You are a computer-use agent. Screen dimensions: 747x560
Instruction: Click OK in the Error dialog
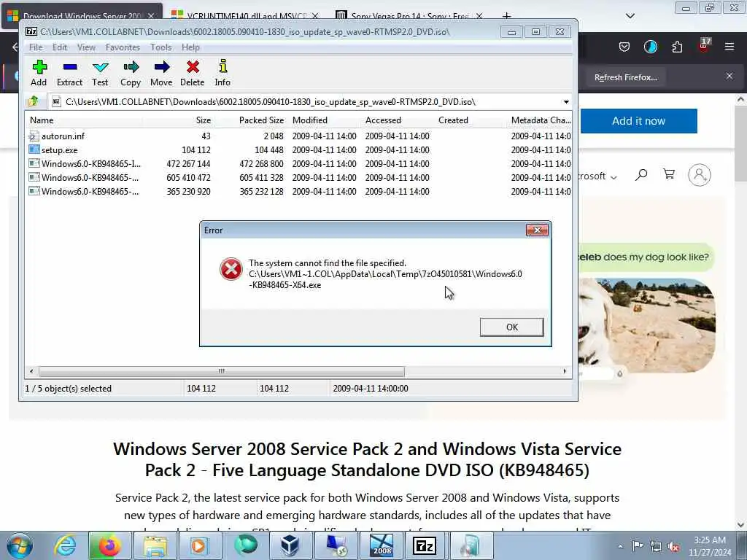[x=511, y=327]
